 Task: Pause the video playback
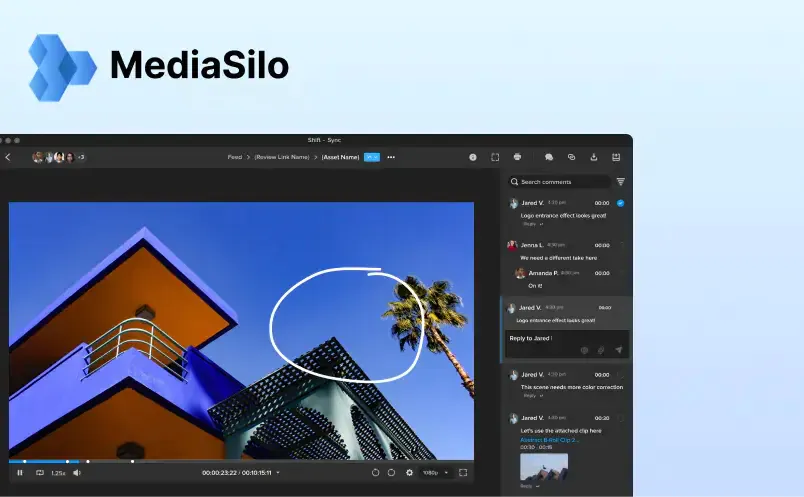20,473
